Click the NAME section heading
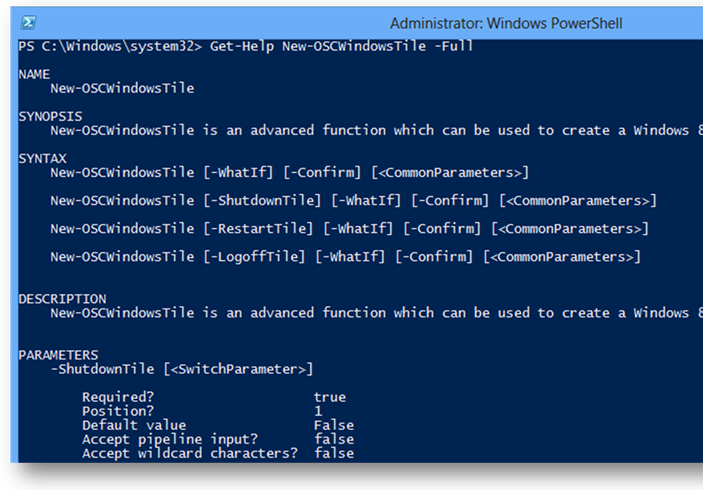This screenshot has height=490, width=707. pyautogui.click(x=34, y=74)
